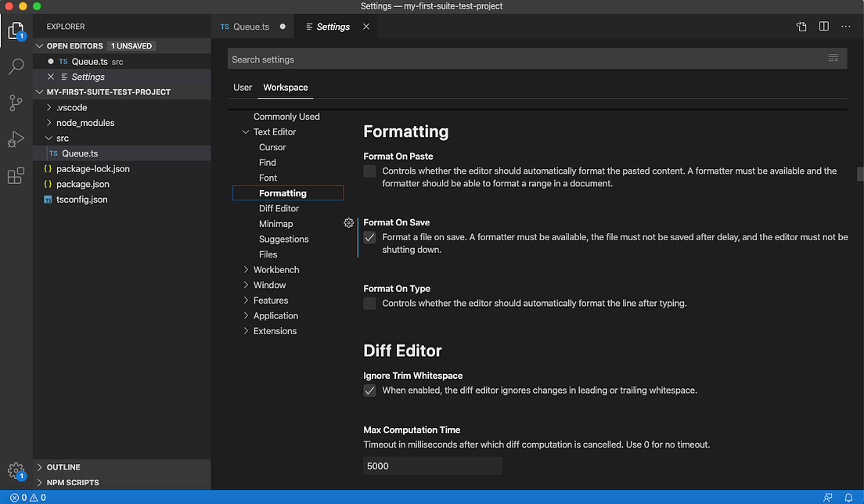Switch to the Queue.ts editor tab
The height and width of the screenshot is (504, 864).
click(x=252, y=27)
